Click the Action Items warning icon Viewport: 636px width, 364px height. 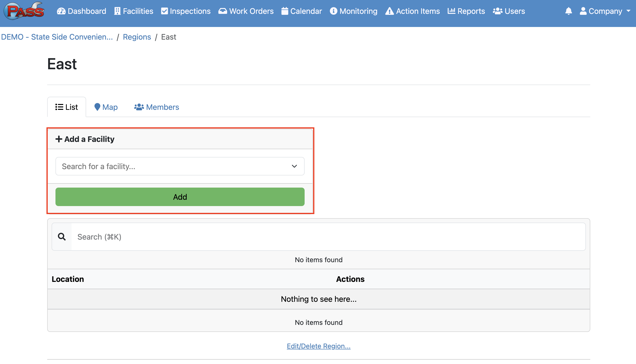tap(389, 11)
